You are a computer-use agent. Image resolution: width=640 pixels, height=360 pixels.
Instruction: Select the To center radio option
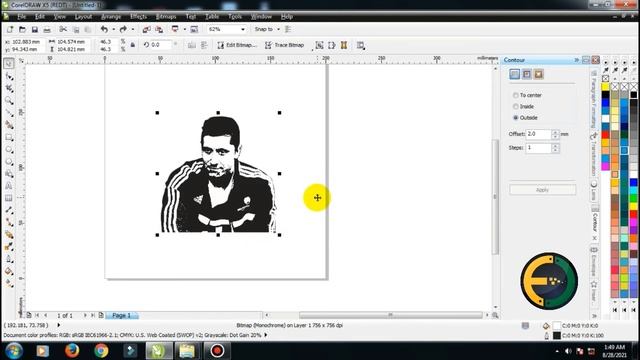527,95
